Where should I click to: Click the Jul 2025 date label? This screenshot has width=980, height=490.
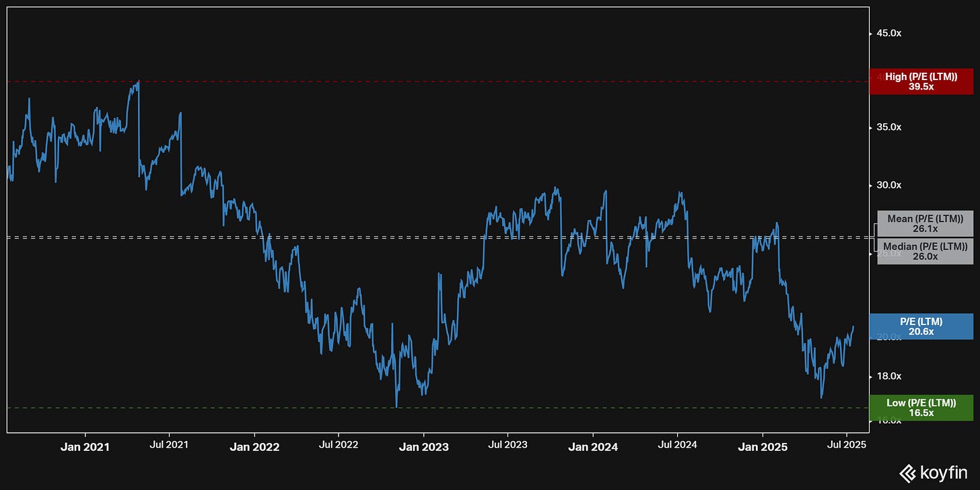coord(846,445)
